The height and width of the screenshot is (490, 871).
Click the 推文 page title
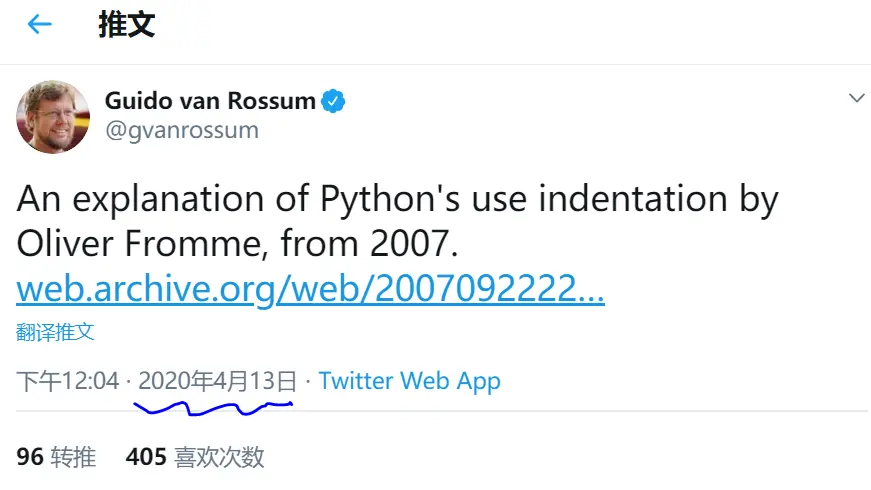[x=127, y=25]
